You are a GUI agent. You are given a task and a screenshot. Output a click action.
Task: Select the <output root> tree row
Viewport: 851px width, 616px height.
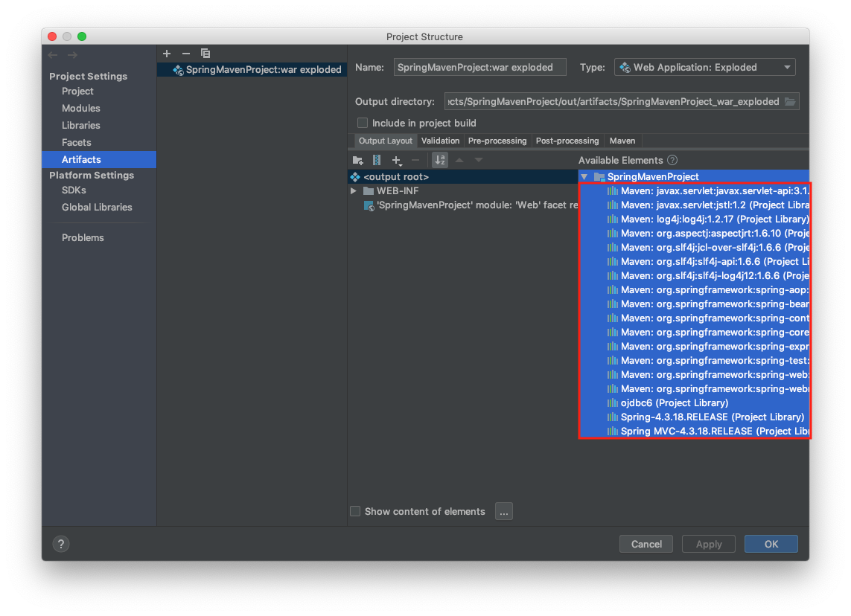click(x=463, y=177)
